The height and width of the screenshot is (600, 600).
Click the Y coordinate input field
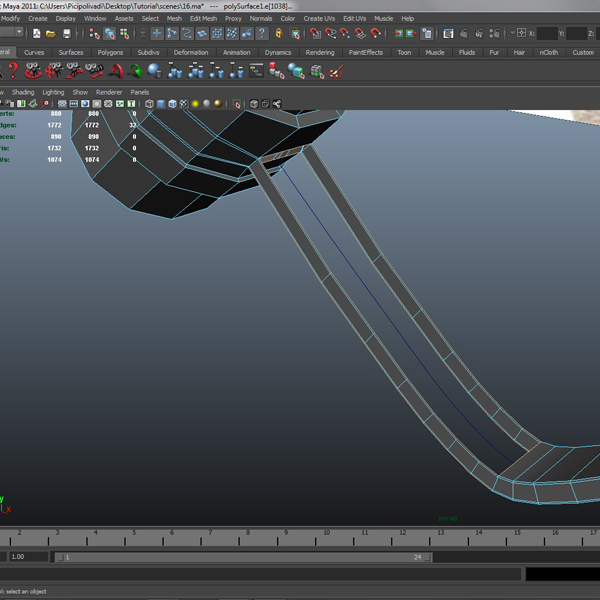(576, 34)
